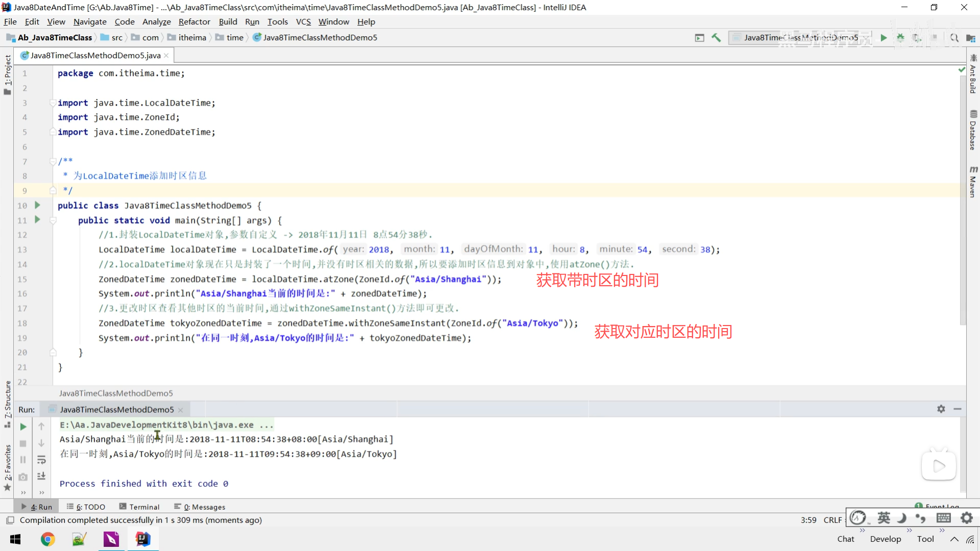Click the scroll-to-end icon in Run panel
This screenshot has width=980, height=551.
click(x=41, y=476)
